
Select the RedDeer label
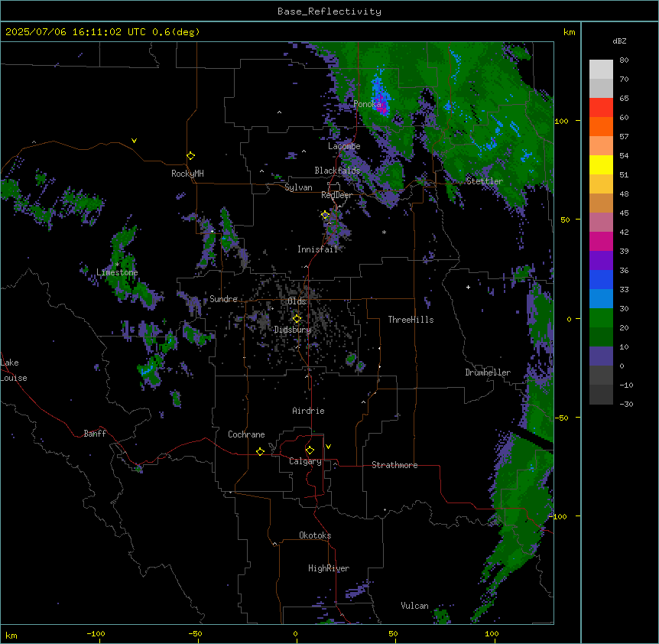pos(336,195)
